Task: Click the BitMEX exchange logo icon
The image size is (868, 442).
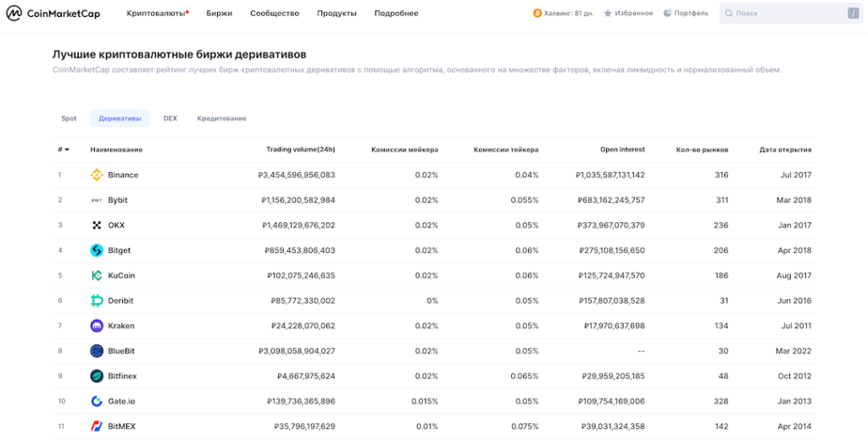Action: click(97, 426)
